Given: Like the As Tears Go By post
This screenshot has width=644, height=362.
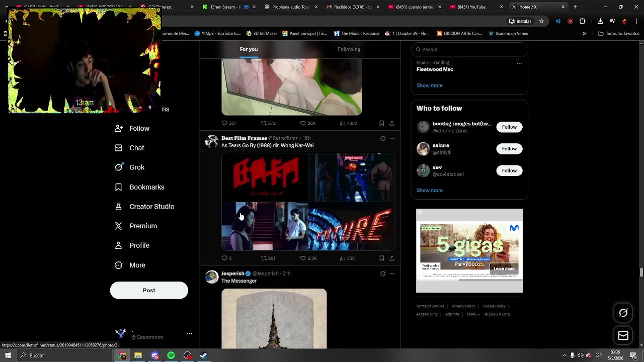Looking at the screenshot, I should 308,258.
